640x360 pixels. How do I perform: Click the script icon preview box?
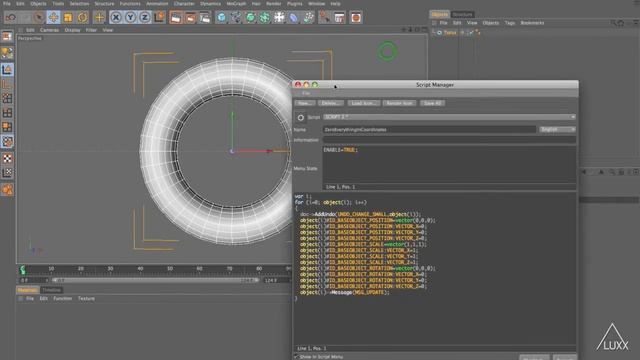click(300, 118)
